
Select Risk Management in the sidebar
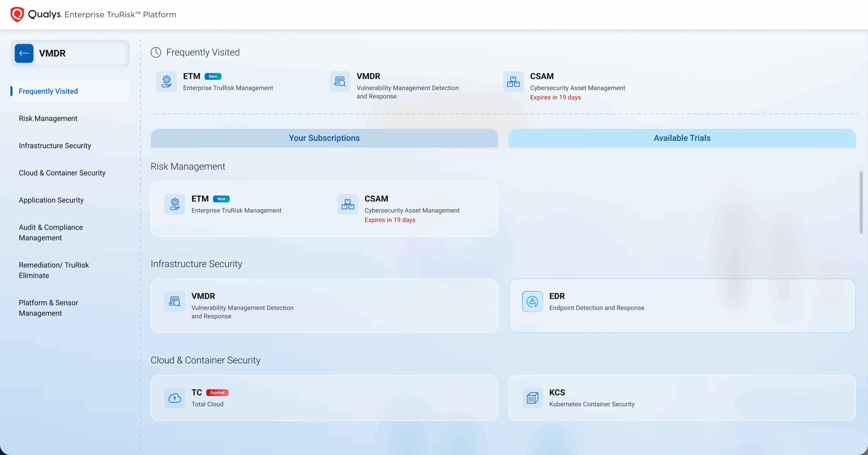(x=48, y=118)
